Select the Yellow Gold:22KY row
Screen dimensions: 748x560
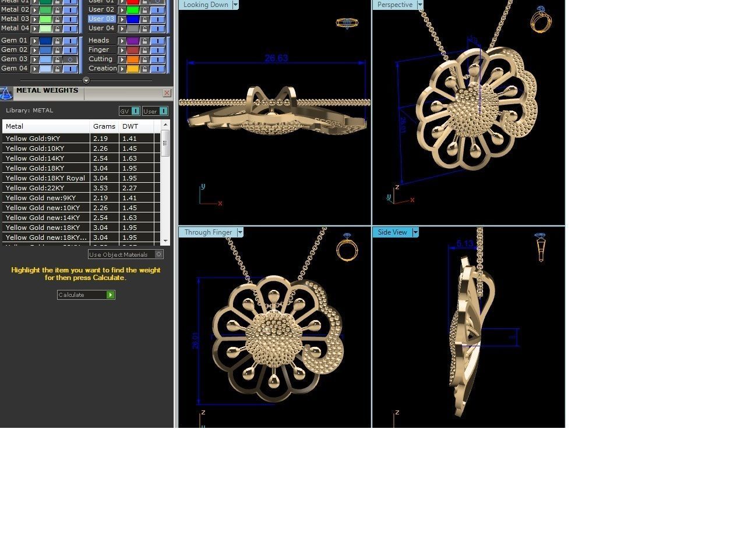[x=81, y=188]
